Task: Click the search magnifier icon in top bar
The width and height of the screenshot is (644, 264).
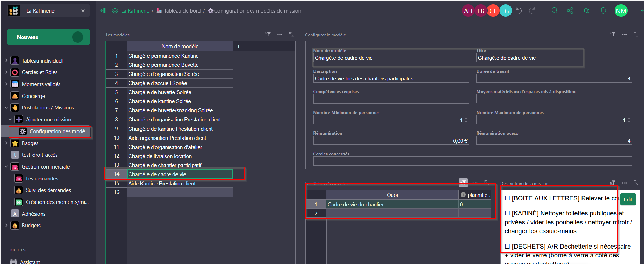Action: (555, 10)
